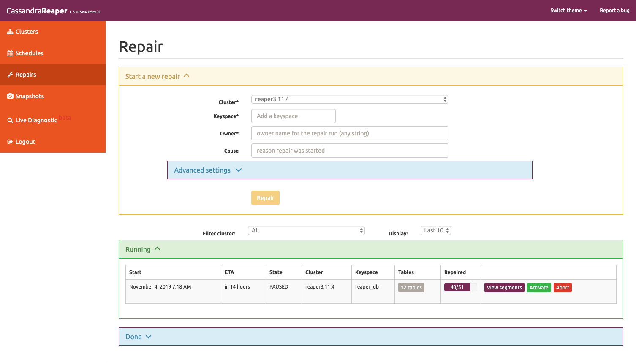Image resolution: width=636 pixels, height=364 pixels.
Task: Activate the paused reaper_db repair
Action: (x=539, y=288)
